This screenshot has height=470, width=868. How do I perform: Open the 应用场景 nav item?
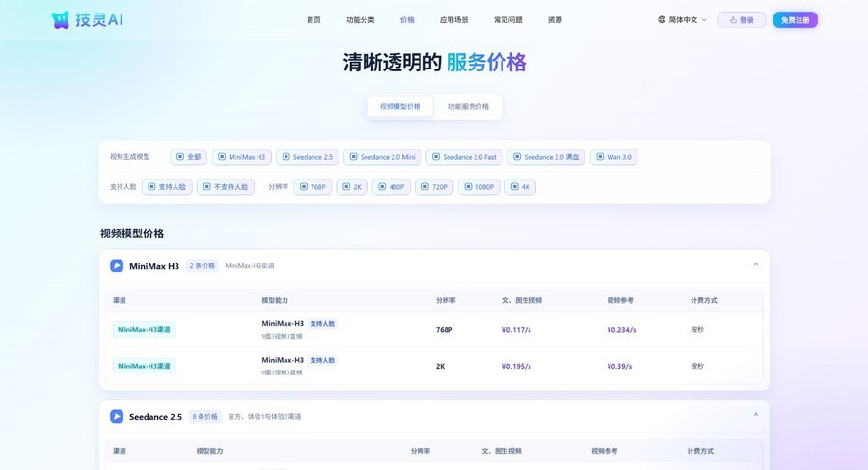(x=454, y=20)
